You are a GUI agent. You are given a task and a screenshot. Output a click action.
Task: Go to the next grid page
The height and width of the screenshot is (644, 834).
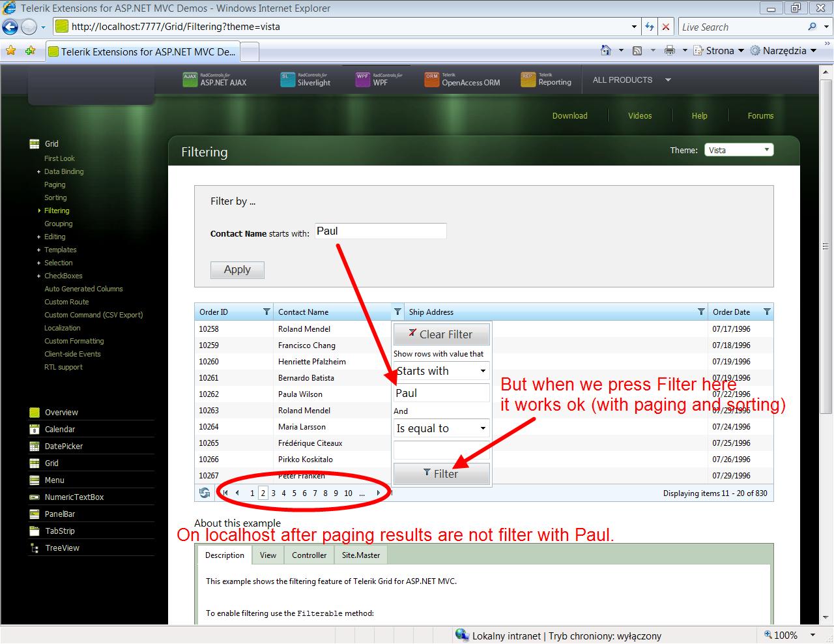(379, 493)
